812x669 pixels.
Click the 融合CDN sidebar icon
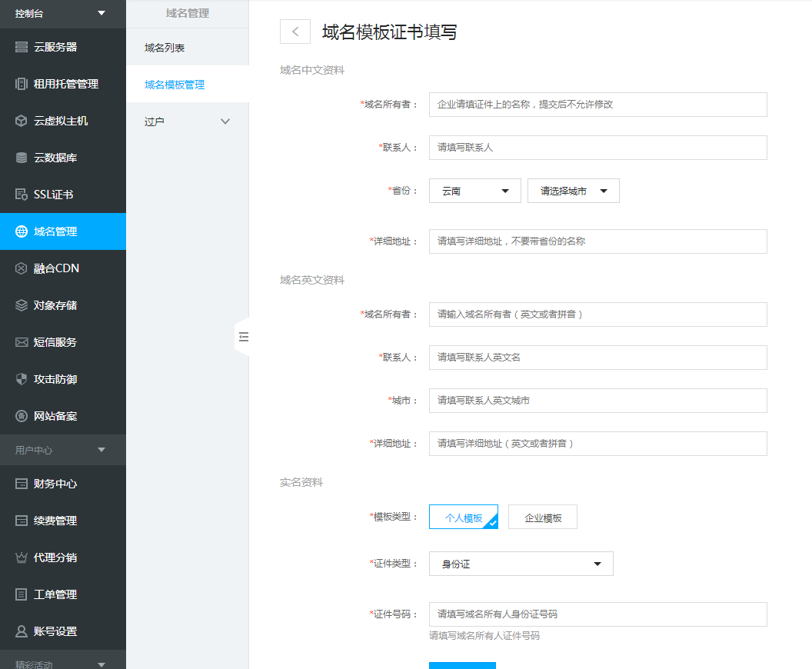(x=48, y=268)
